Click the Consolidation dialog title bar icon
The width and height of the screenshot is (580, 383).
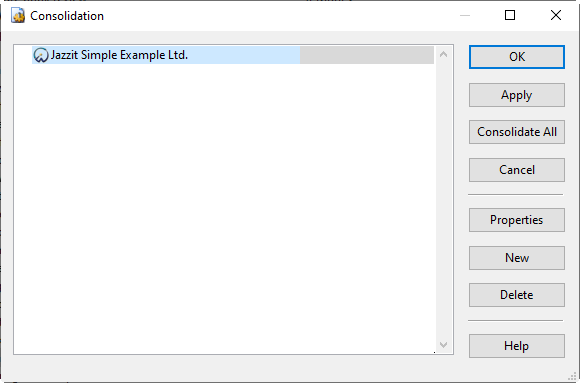point(18,16)
